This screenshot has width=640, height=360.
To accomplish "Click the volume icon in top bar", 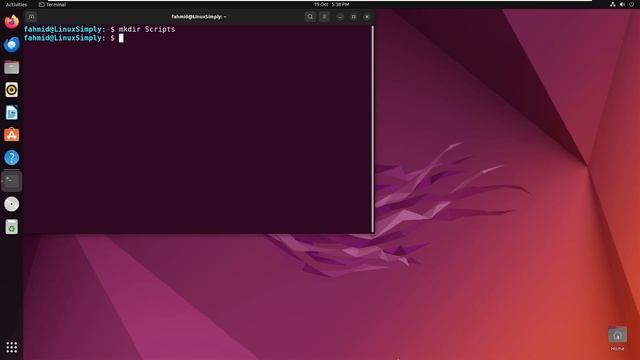I will pos(622,4).
